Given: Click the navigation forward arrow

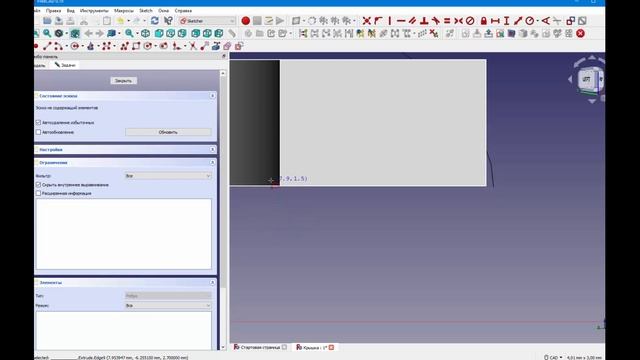Looking at the screenshot, I should (100, 33).
